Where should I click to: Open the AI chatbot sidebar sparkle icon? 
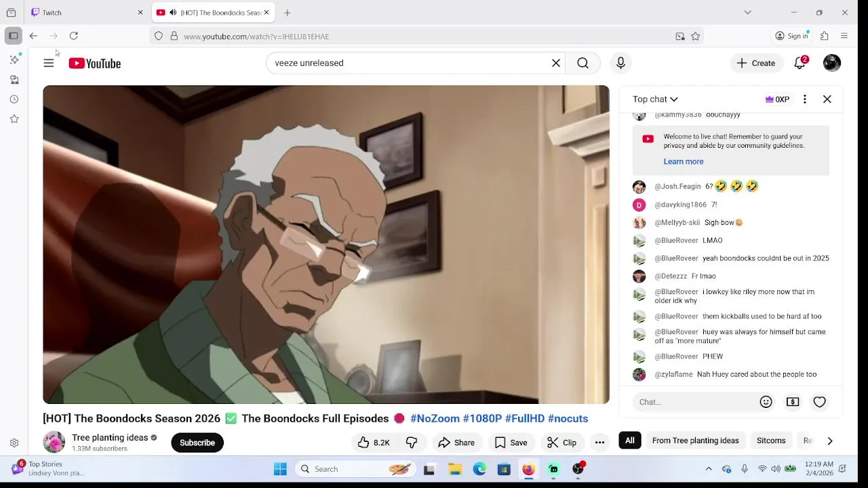tap(14, 60)
